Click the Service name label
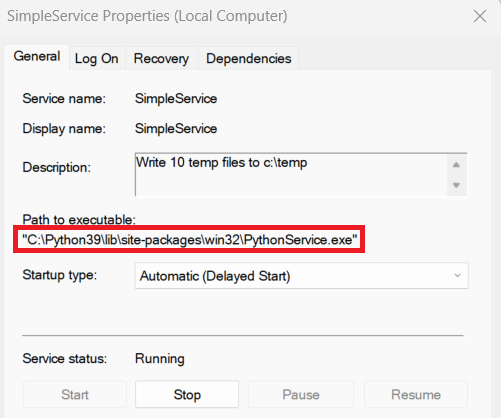 click(64, 99)
